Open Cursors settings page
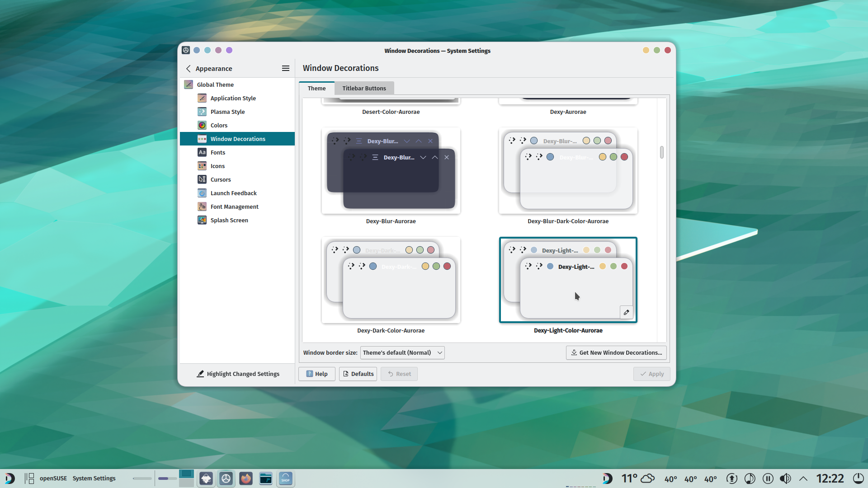868x488 pixels. click(x=237, y=179)
